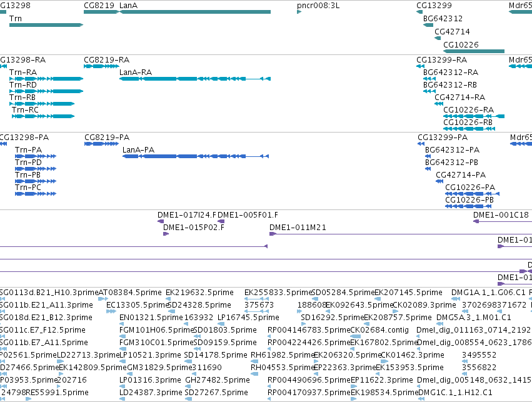532x402 pixels.
Task: Select the Trn gene bar
Action: pos(46,25)
